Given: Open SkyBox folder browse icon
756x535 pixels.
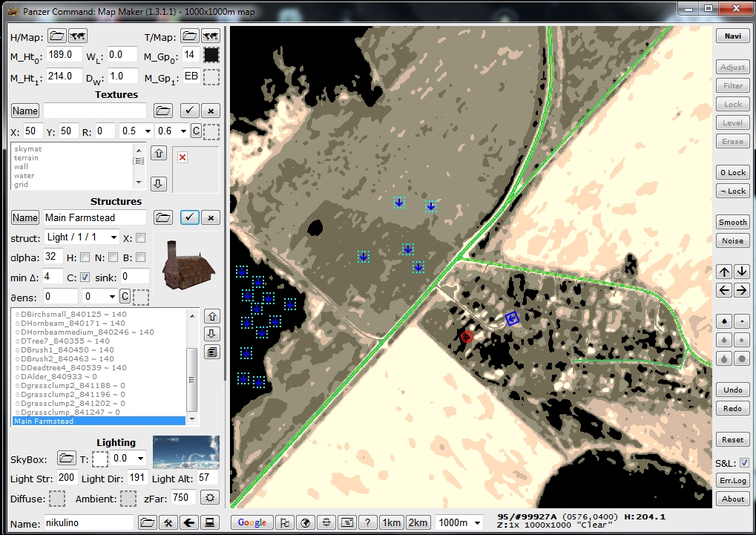Looking at the screenshot, I should click(x=67, y=458).
